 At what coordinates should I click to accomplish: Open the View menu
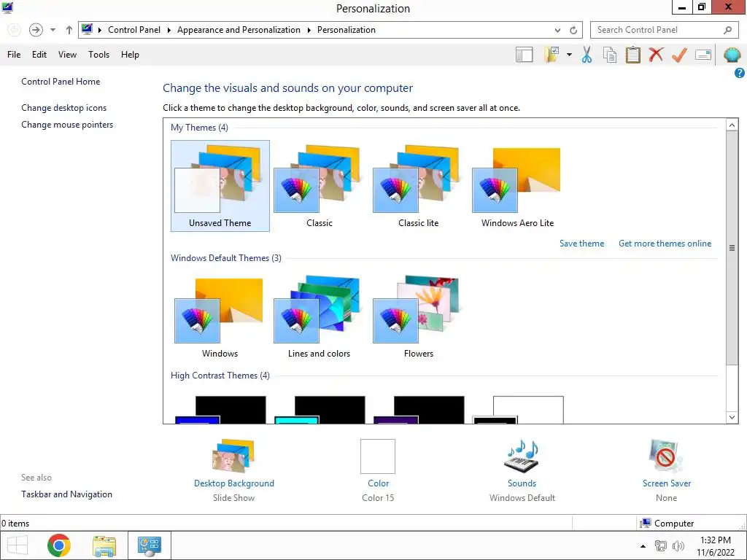67,55
